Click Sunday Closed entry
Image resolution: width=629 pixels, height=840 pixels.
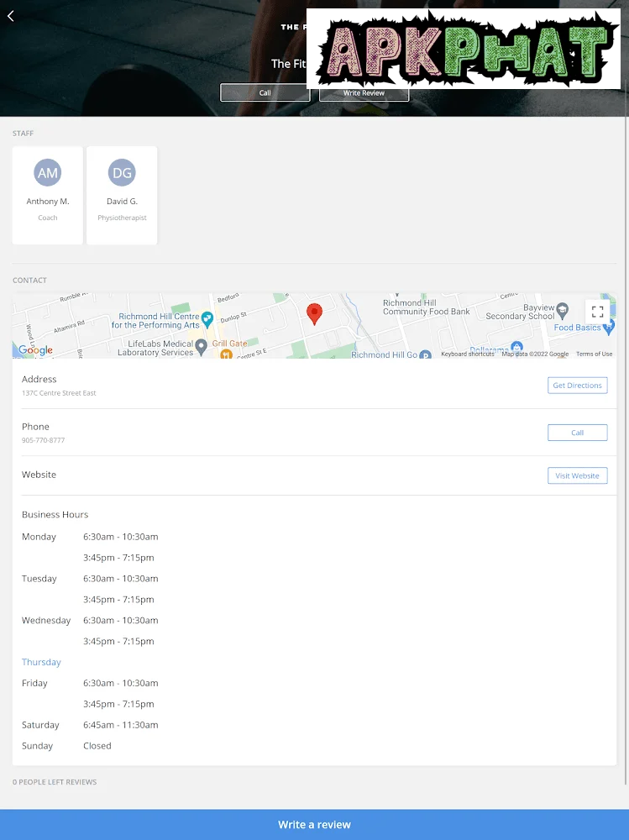pos(97,746)
